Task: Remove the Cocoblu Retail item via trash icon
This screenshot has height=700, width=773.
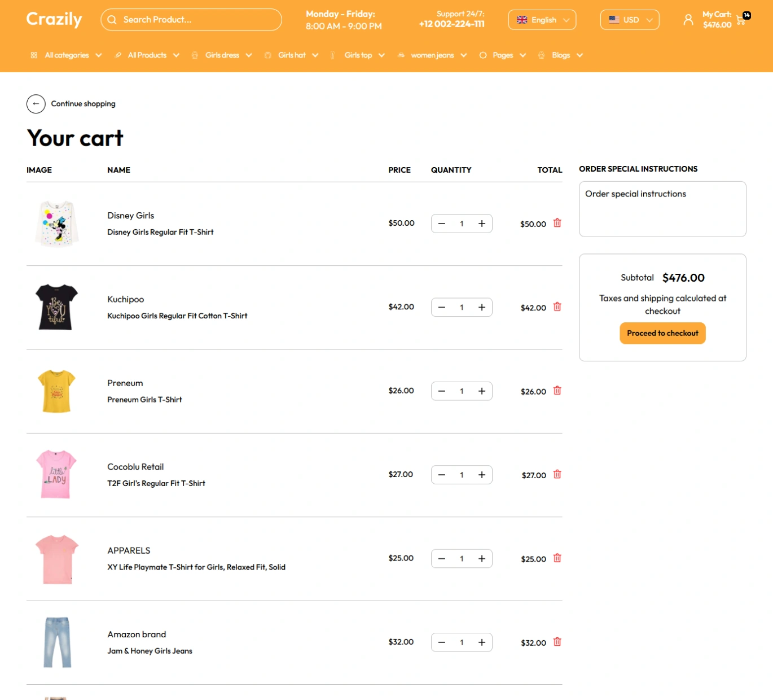Action: (557, 474)
